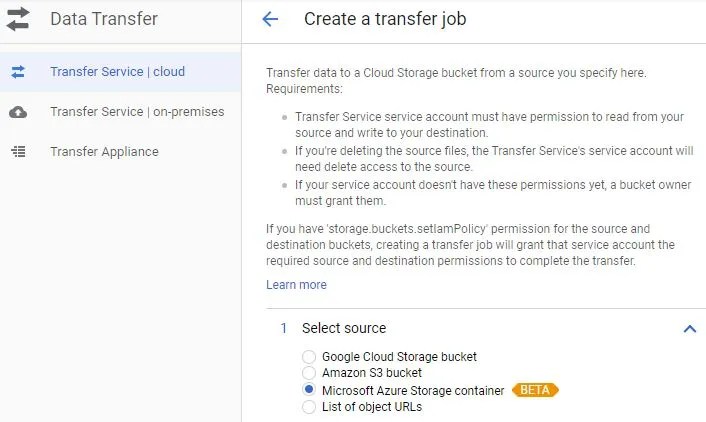Image resolution: width=706 pixels, height=422 pixels.
Task: Click the Select source step header
Action: [x=344, y=328]
